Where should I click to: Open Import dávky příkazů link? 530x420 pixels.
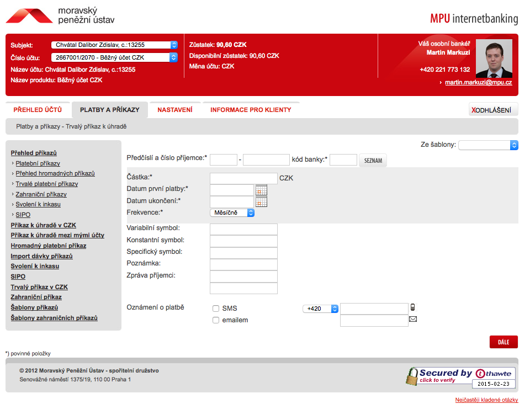pos(41,256)
